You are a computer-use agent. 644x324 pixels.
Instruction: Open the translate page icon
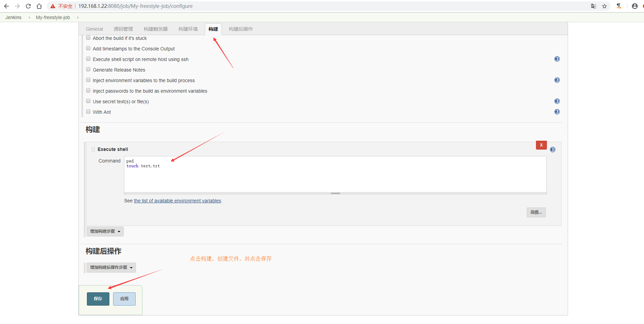[594, 6]
